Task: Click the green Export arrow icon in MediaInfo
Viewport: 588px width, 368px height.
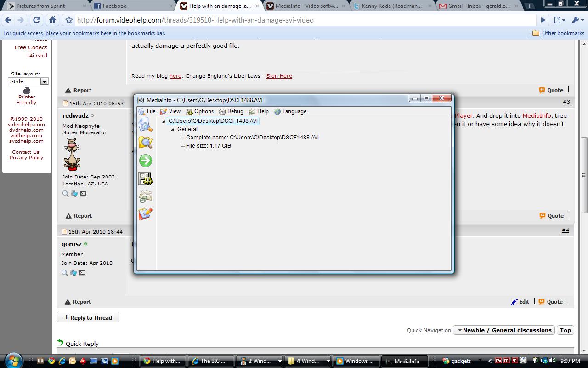Action: 146,161
